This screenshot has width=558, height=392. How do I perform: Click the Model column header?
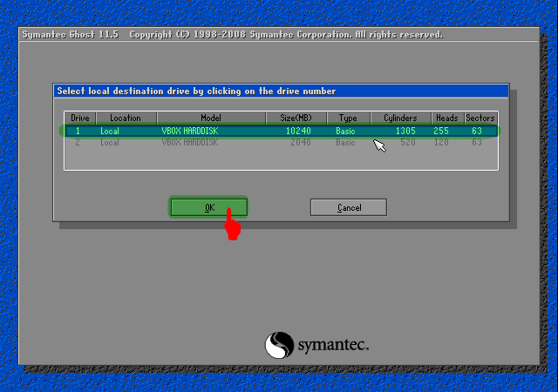[211, 118]
